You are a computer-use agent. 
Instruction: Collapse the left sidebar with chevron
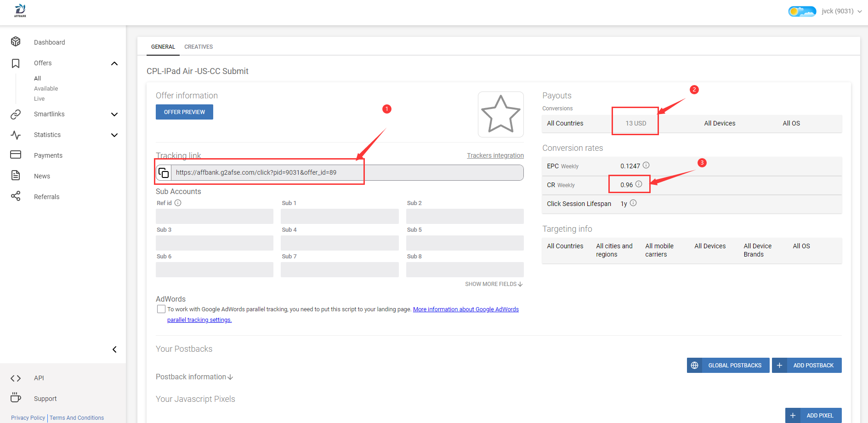click(114, 349)
